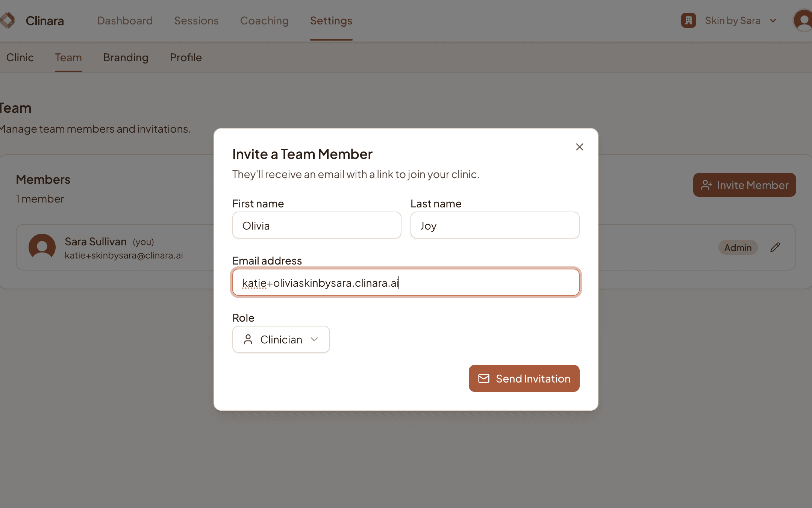Click the Send Invitation button
Viewport: 812px width, 508px height.
pyautogui.click(x=524, y=378)
